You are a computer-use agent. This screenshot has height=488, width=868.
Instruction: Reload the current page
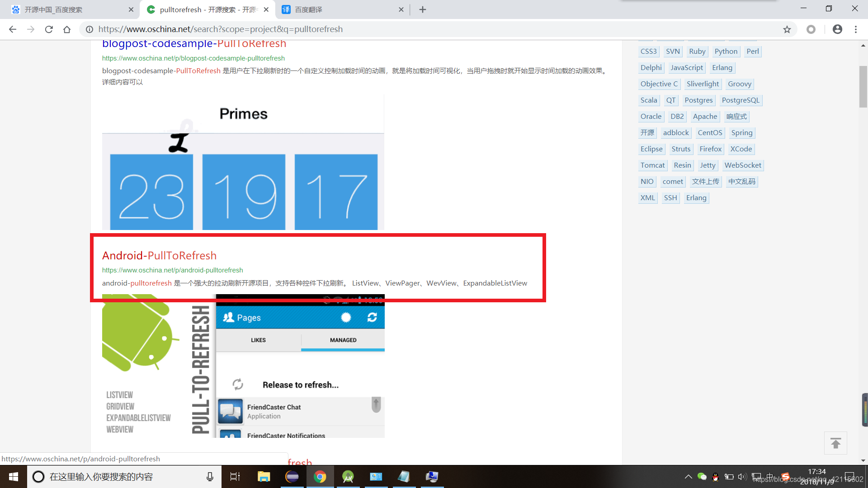coord(49,29)
